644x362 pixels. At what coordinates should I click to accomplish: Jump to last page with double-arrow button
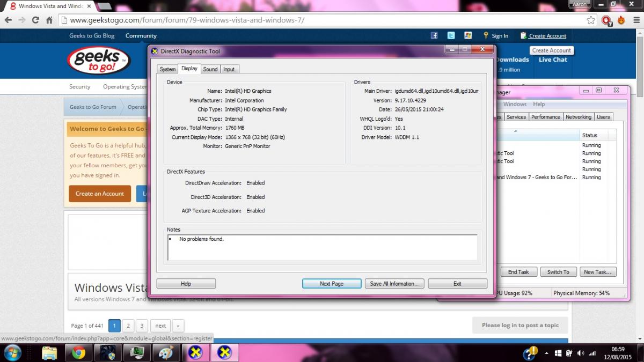178,326
